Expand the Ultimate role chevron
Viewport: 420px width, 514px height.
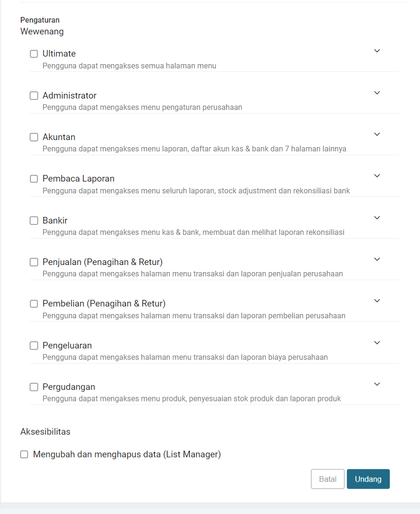[x=377, y=51]
